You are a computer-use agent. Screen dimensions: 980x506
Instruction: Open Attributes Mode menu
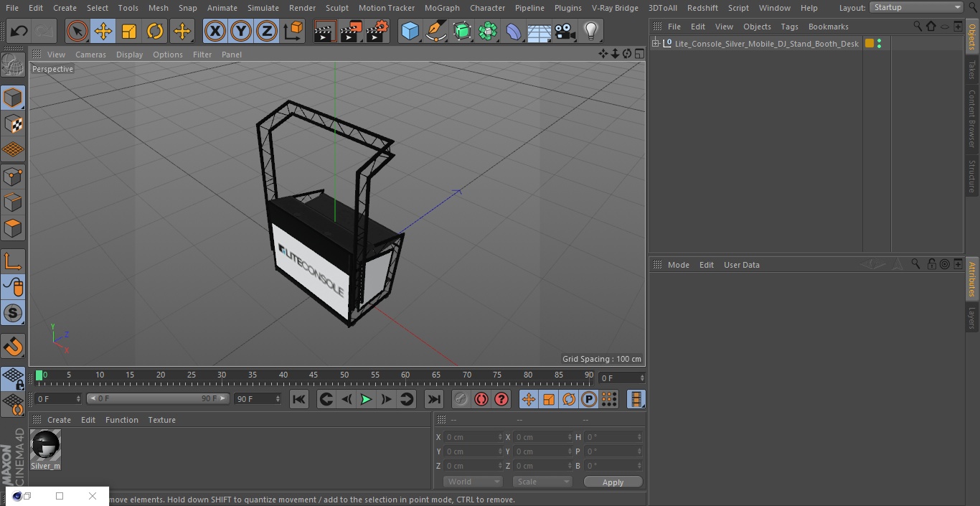pyautogui.click(x=678, y=265)
